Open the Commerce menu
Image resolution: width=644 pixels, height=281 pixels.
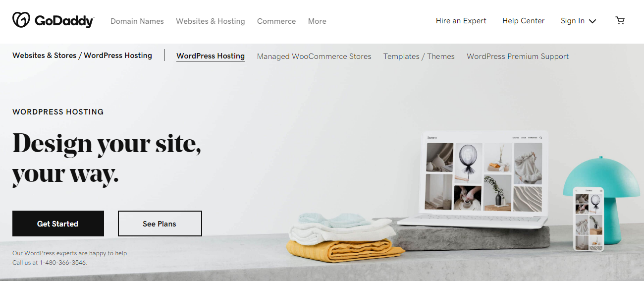[x=276, y=21]
